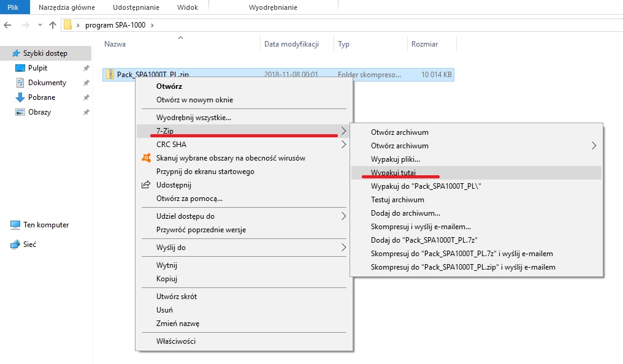This screenshot has width=623, height=364.
Task: Sort files by Typ column
Action: point(343,44)
